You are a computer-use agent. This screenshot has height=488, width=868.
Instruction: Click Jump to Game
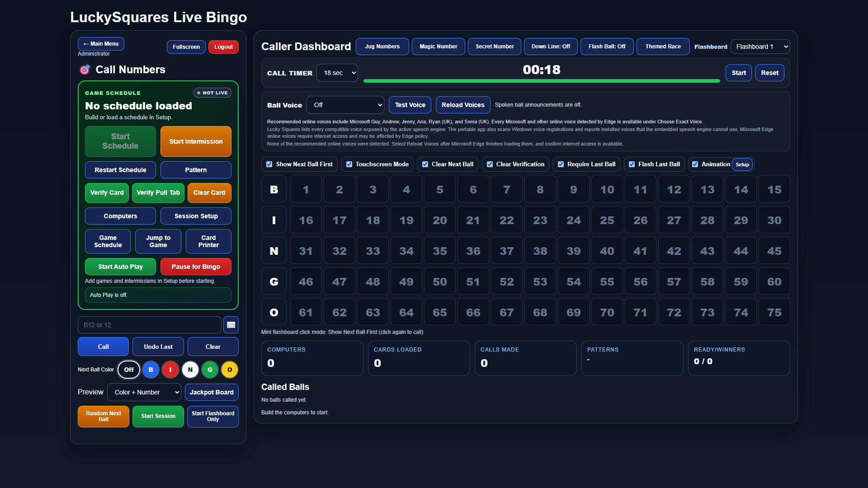(x=158, y=241)
